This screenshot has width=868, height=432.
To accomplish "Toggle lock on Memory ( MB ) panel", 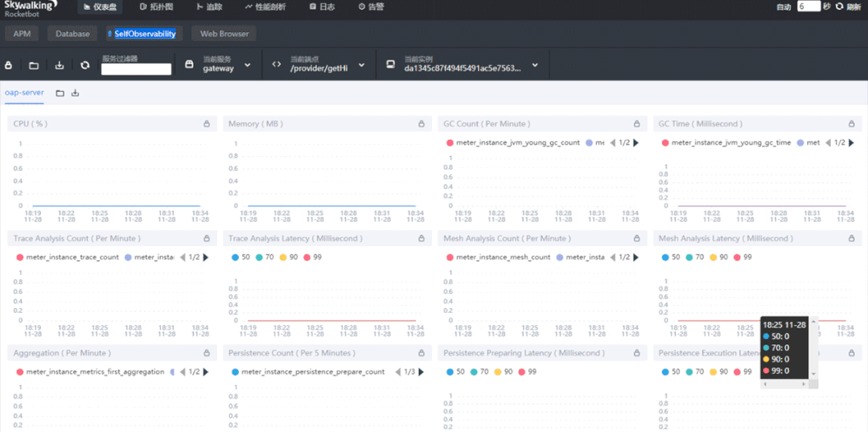I will [422, 124].
